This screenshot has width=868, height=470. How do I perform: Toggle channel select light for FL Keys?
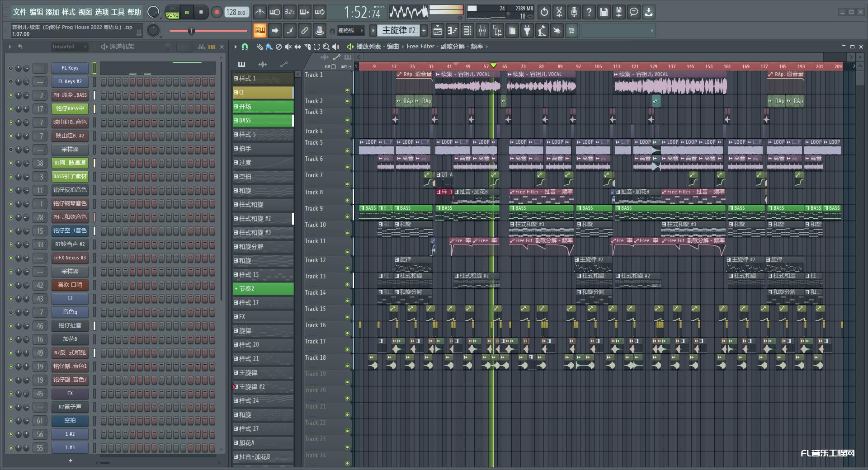tap(94, 68)
